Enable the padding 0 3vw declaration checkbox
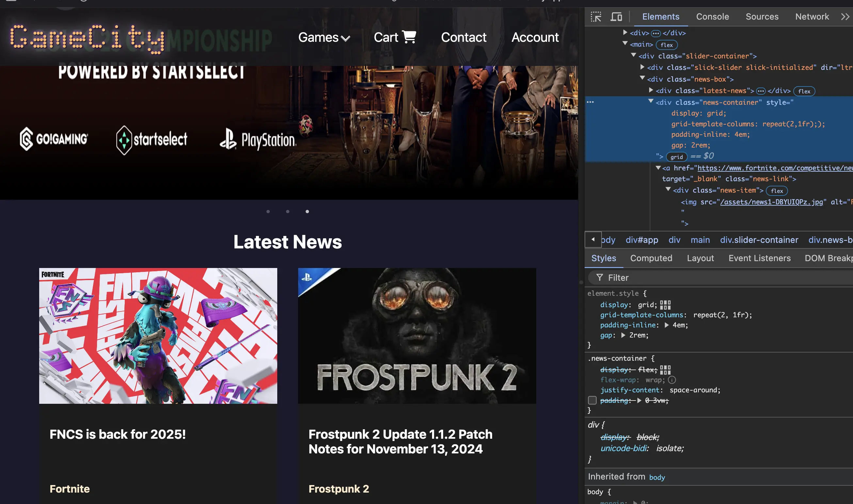Viewport: 853px width, 504px height. pyautogui.click(x=592, y=401)
